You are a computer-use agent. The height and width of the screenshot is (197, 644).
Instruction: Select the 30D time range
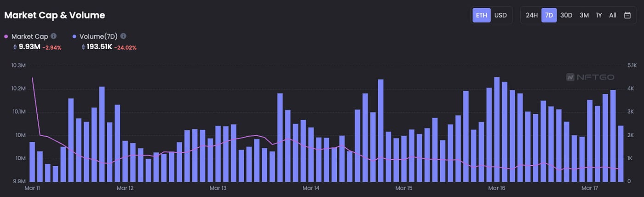tap(566, 15)
